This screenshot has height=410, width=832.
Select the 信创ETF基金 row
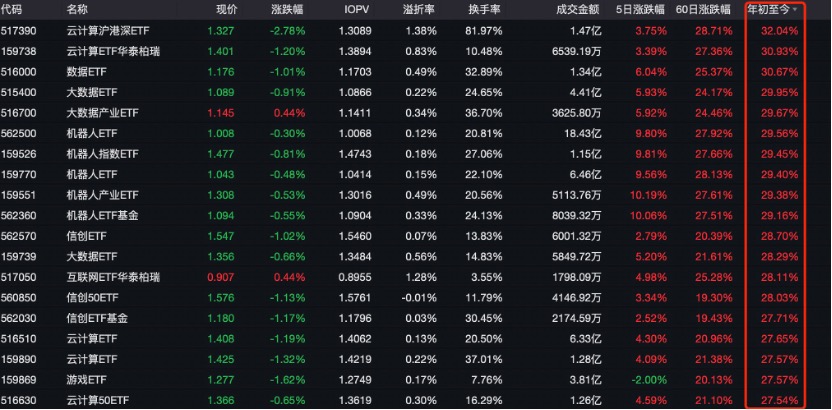[416, 318]
